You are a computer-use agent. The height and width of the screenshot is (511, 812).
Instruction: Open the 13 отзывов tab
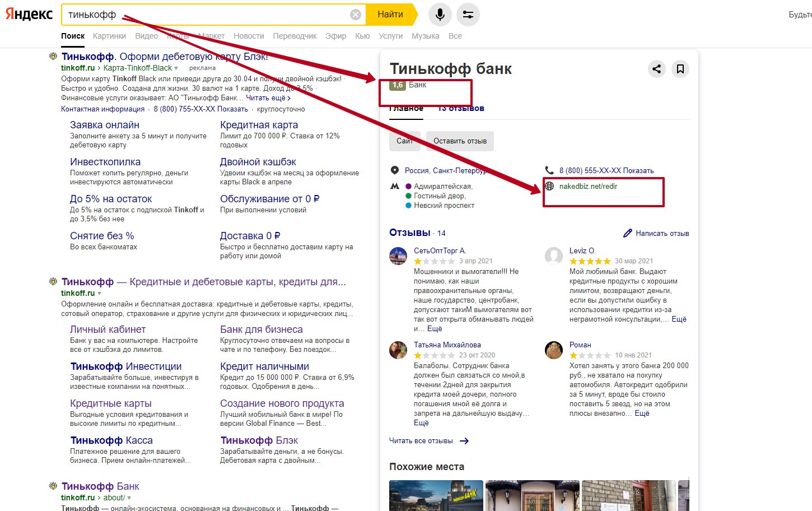click(461, 108)
